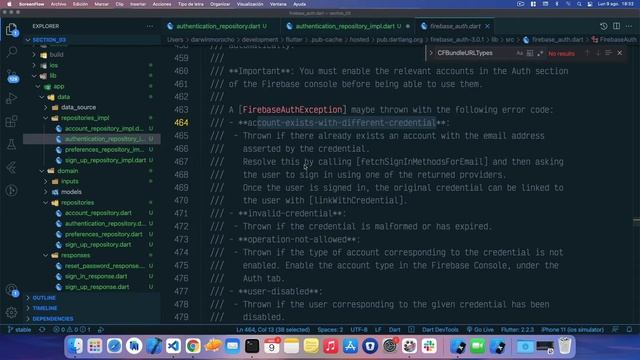Open the Run and Debug view

11,98
